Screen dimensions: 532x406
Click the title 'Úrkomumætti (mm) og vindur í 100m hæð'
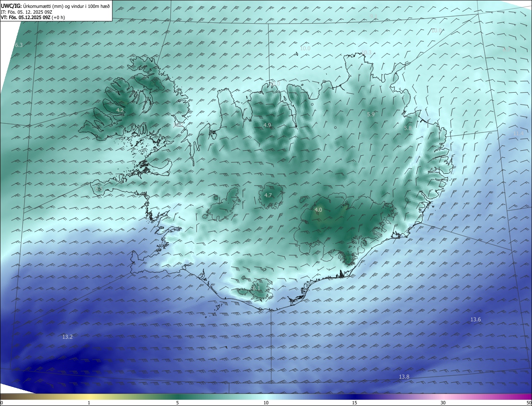click(66, 6)
